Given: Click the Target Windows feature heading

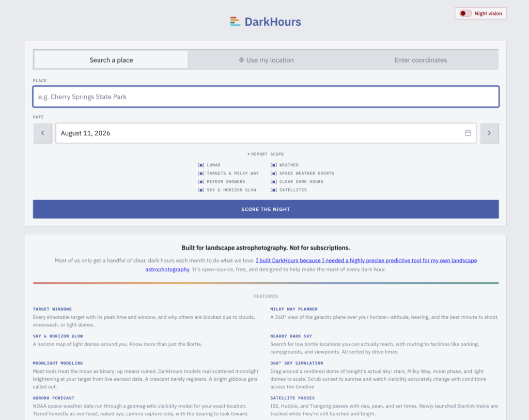Looking at the screenshot, I should pyautogui.click(x=52, y=309).
